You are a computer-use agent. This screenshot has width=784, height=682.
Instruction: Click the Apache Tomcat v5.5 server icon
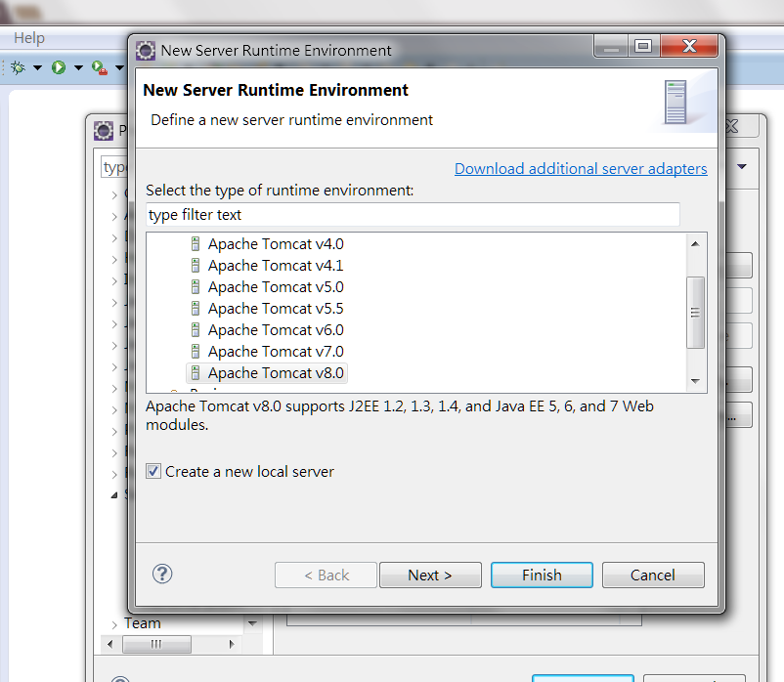click(x=196, y=309)
